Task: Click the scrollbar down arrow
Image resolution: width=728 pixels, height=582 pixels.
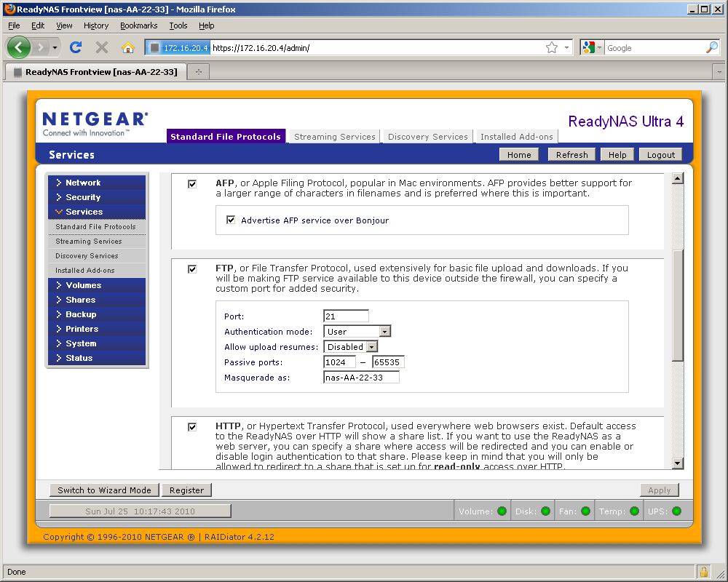Action: click(677, 463)
